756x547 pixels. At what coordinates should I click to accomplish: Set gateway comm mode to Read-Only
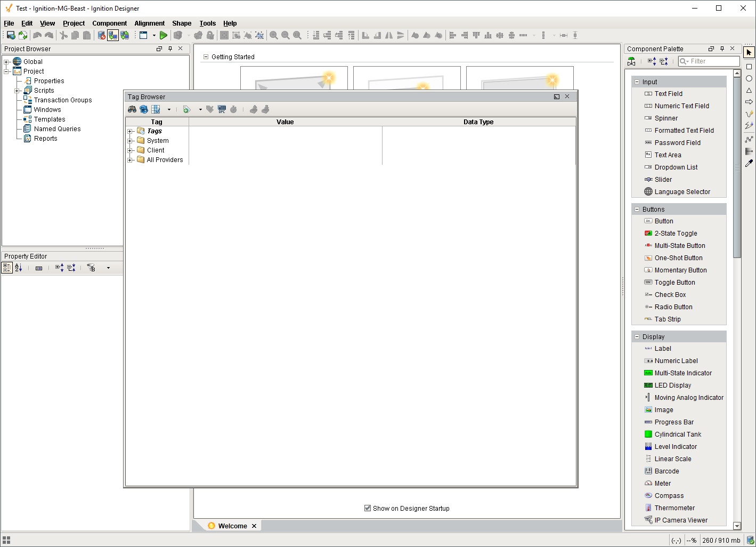click(x=113, y=35)
